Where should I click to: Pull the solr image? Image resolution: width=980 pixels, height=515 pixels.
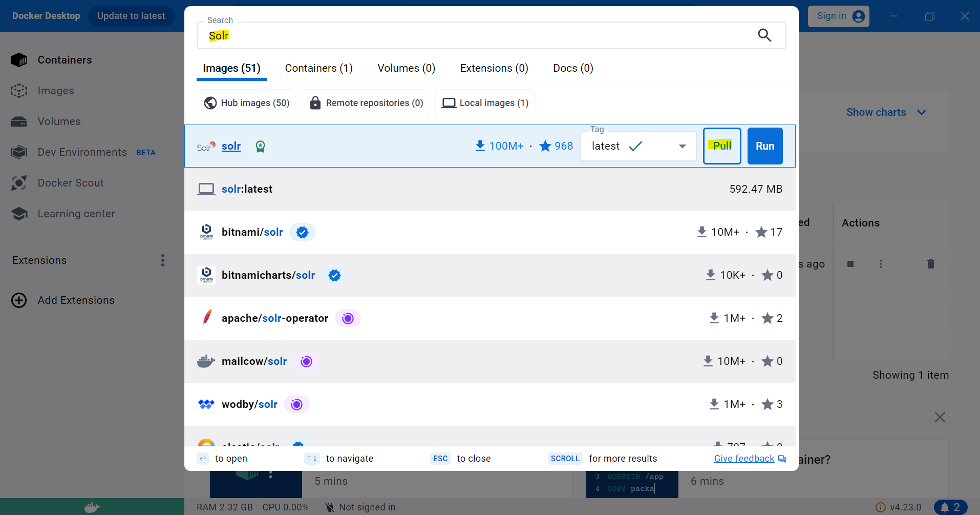[722, 146]
